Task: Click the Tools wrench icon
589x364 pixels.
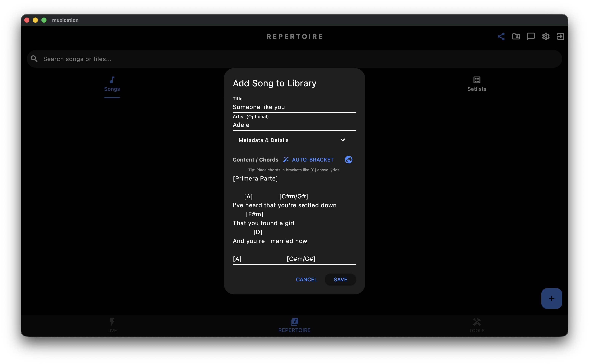Action: (477, 322)
